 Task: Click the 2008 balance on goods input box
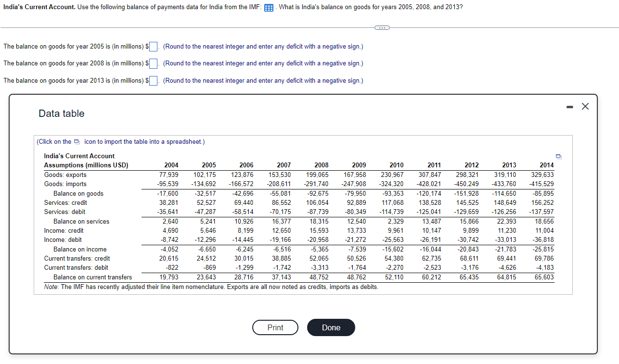(x=154, y=63)
